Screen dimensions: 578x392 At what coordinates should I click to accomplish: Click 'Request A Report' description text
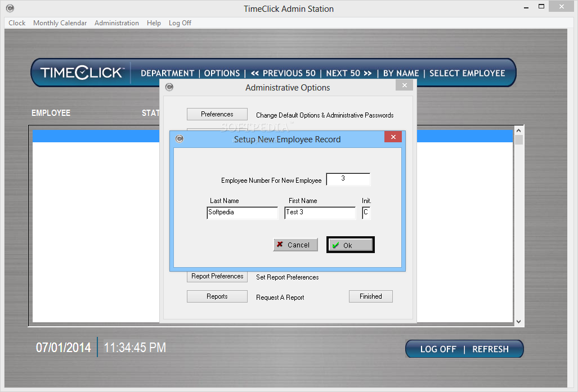pyautogui.click(x=280, y=298)
